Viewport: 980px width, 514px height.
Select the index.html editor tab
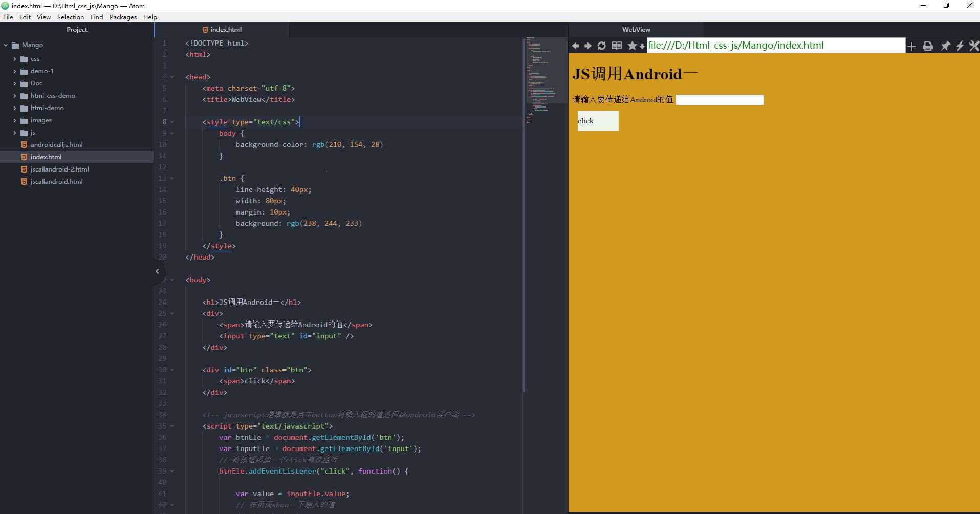222,30
